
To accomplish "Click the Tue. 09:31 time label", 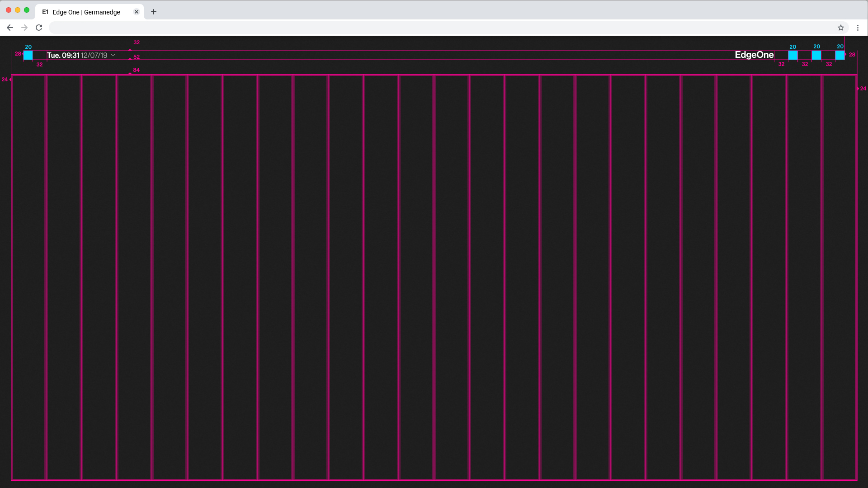I will coord(63,55).
